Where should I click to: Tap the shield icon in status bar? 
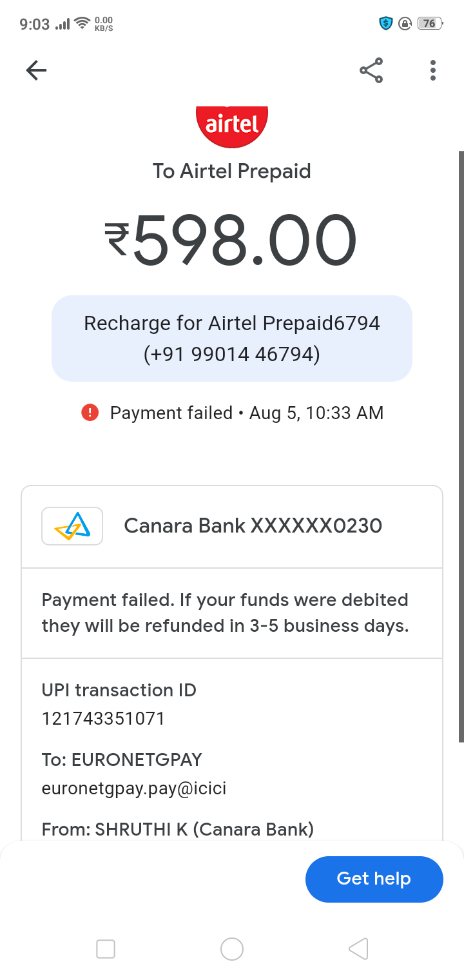[385, 24]
